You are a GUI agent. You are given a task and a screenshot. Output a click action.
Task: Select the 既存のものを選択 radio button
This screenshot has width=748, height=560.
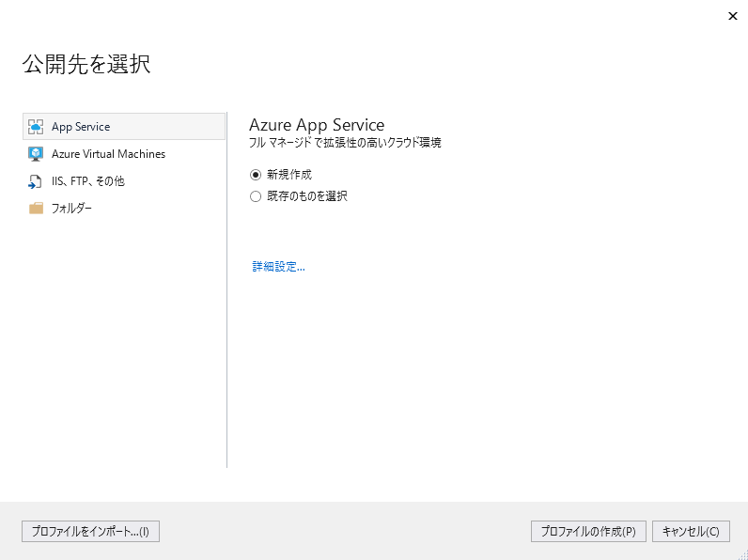[256, 196]
